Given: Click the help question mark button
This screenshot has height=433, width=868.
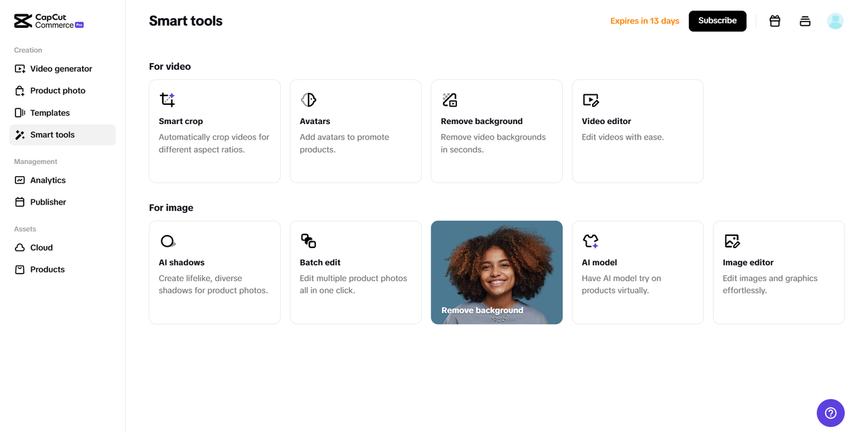Looking at the screenshot, I should pyautogui.click(x=830, y=413).
